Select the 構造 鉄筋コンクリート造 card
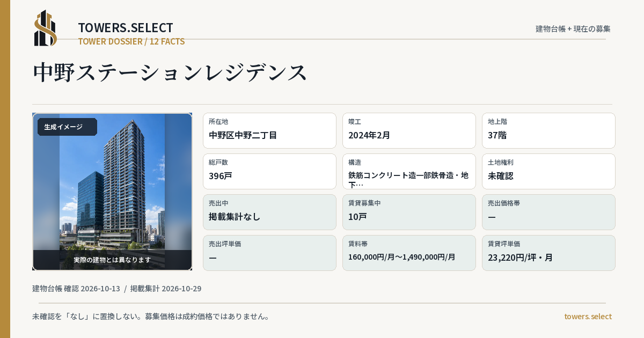Screen dimensions: 644x338 coord(409,171)
